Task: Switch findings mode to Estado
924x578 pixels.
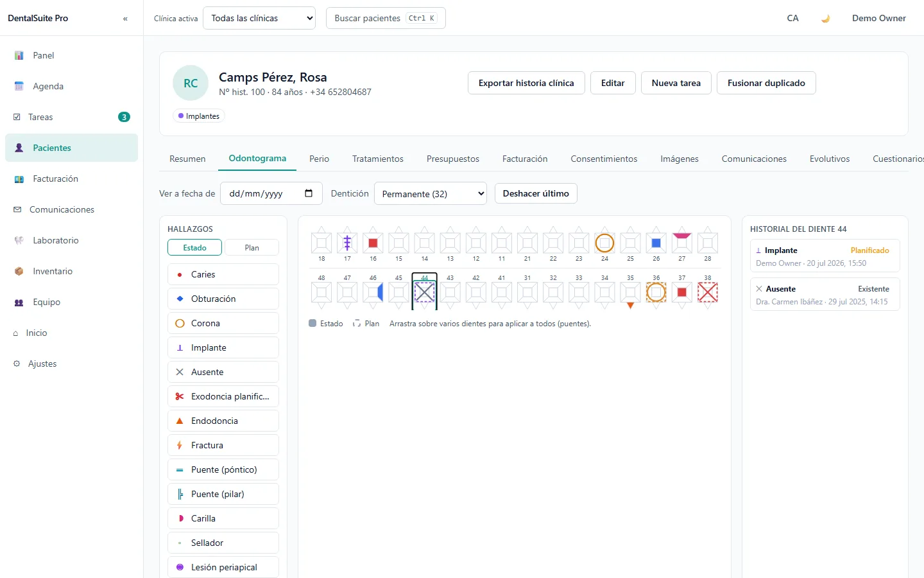Action: [194, 247]
